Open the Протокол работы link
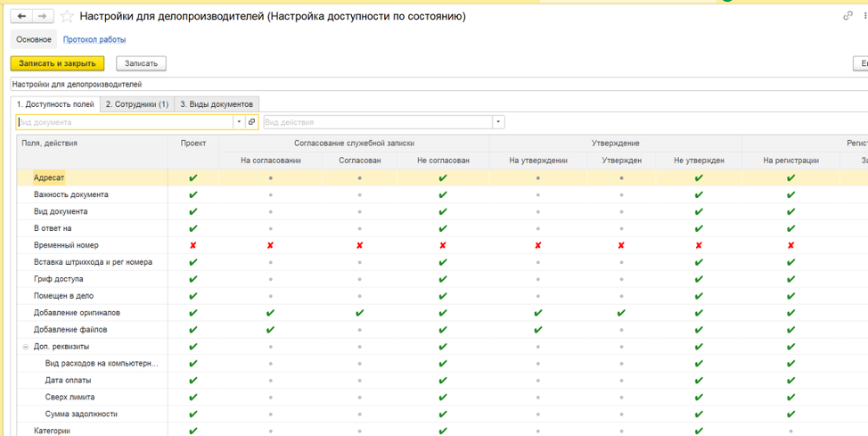 tap(94, 39)
